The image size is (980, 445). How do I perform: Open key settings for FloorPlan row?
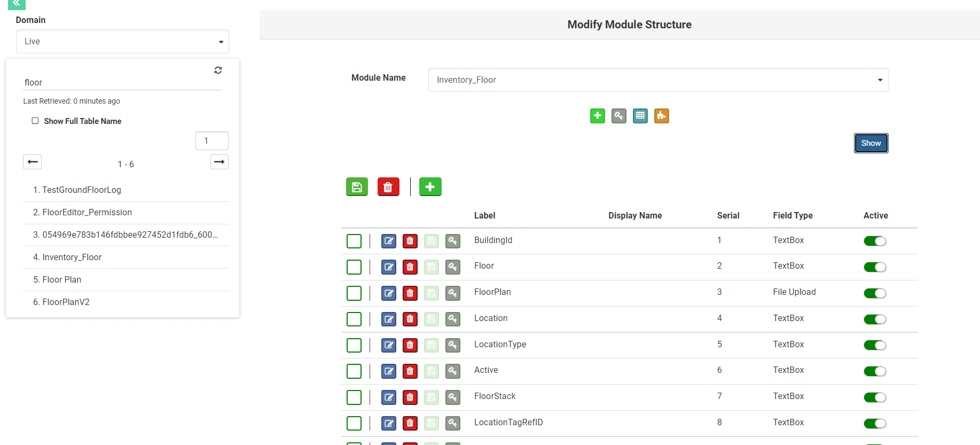click(453, 293)
